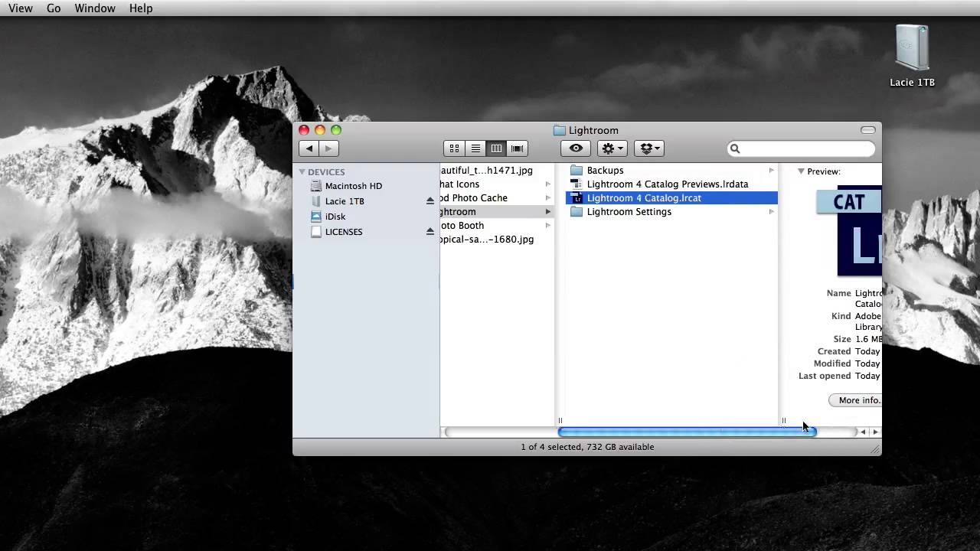
Task: Click the Finder search field
Action: 801,148
